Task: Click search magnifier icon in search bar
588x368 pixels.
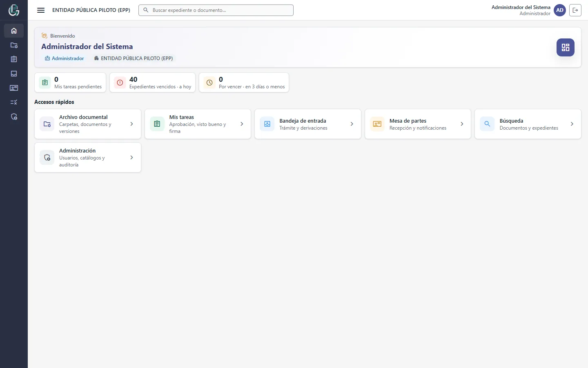Action: point(146,10)
